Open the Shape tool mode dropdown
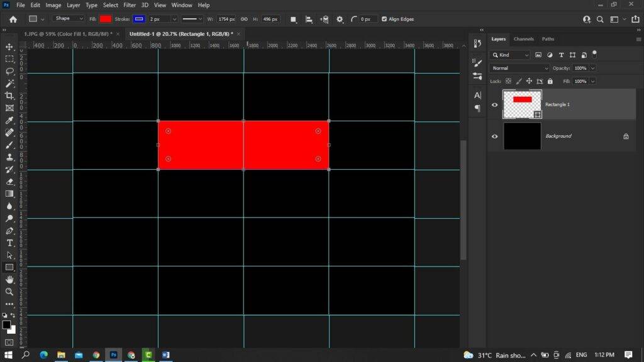The image size is (644, 362). coord(68,18)
